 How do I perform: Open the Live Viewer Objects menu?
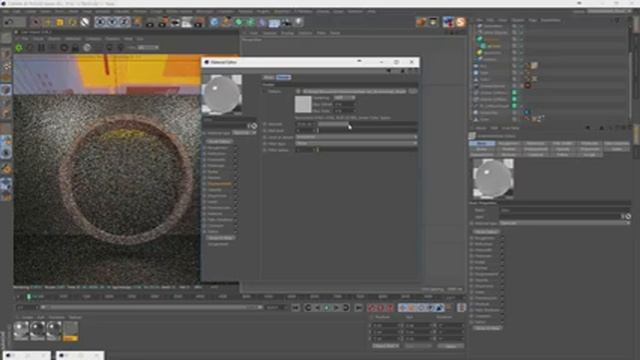click(53, 39)
